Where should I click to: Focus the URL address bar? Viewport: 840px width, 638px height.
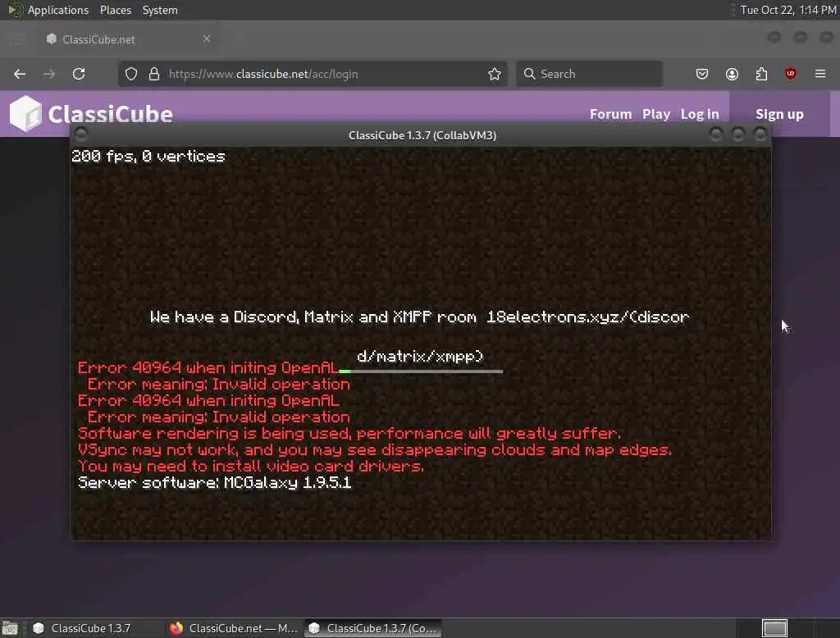coord(313,74)
